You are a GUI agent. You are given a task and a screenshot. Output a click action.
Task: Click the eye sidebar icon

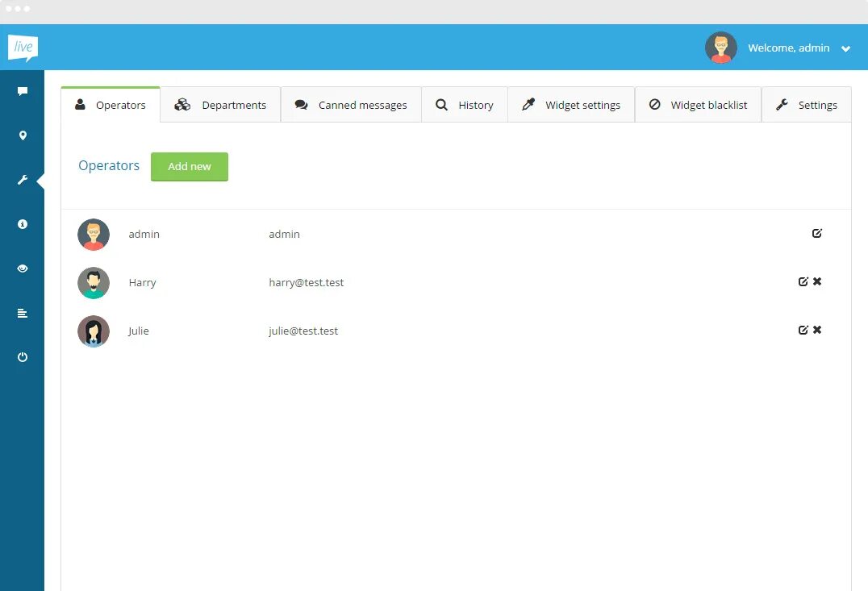[23, 268]
